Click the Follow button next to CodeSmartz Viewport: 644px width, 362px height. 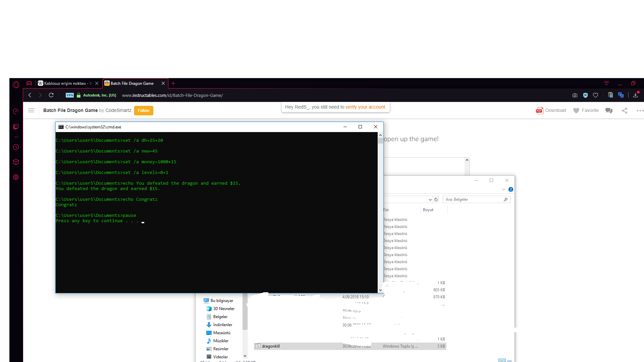pyautogui.click(x=144, y=110)
